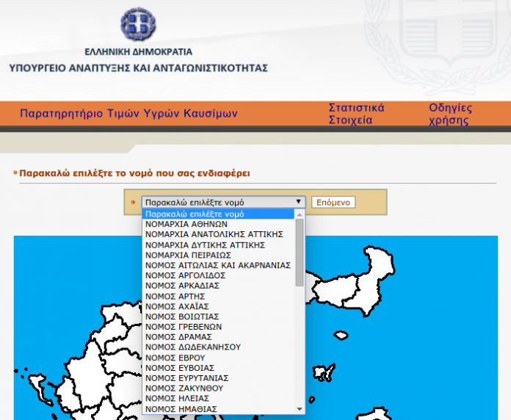The height and width of the screenshot is (420, 511).
Task: Open Στατιστικά Στοιχεία menu link
Action: tap(356, 114)
